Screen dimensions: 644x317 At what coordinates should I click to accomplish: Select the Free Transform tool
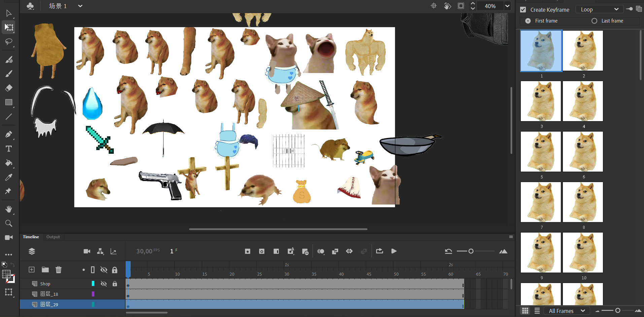point(9,27)
